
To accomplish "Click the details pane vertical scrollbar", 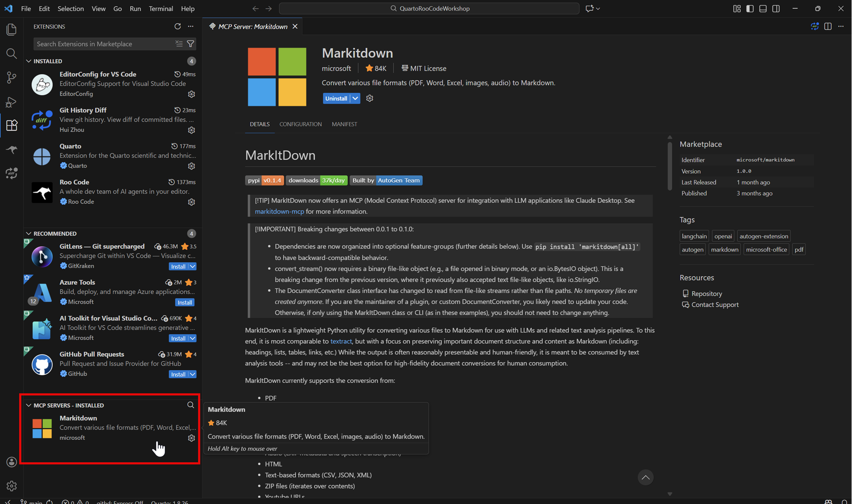I will [670, 166].
